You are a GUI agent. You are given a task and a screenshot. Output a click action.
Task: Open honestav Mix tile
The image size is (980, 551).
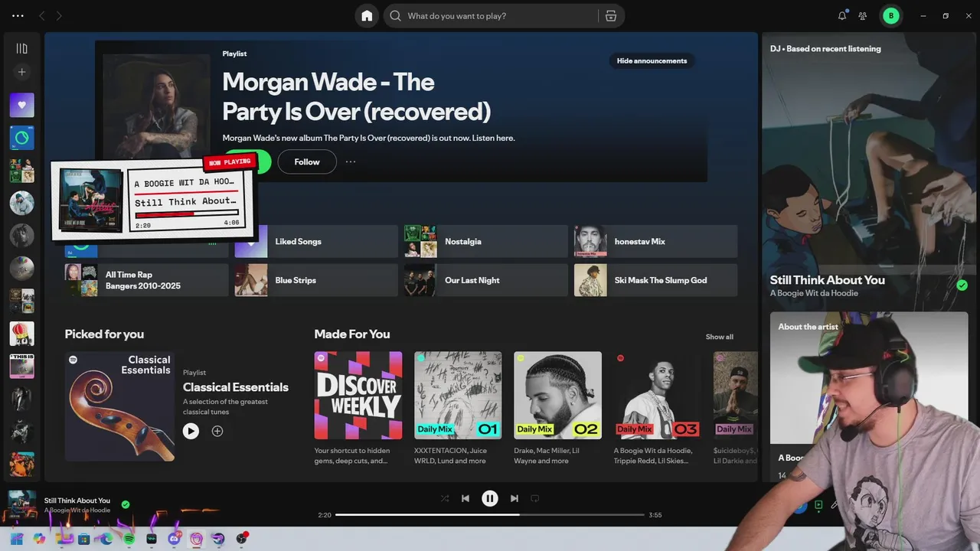656,241
